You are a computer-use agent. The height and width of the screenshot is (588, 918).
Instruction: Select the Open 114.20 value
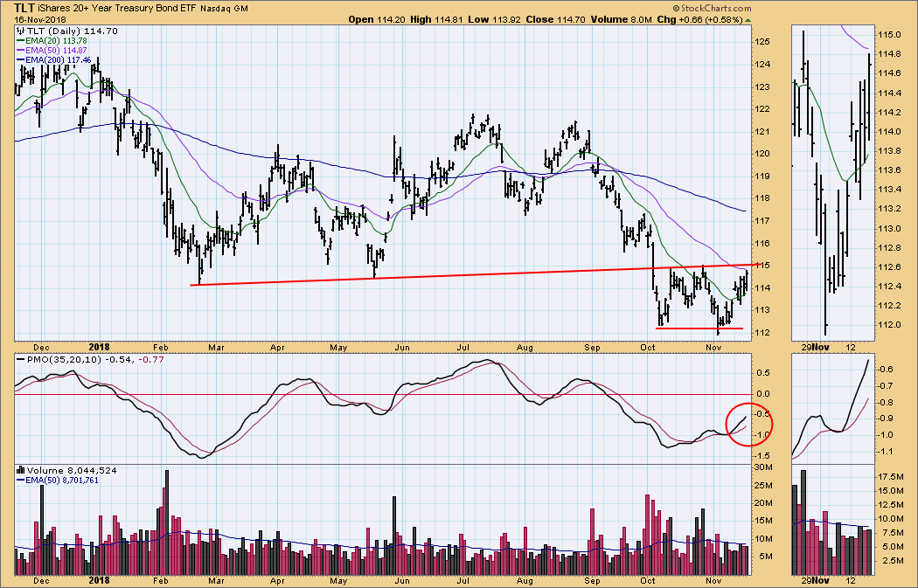click(x=377, y=19)
